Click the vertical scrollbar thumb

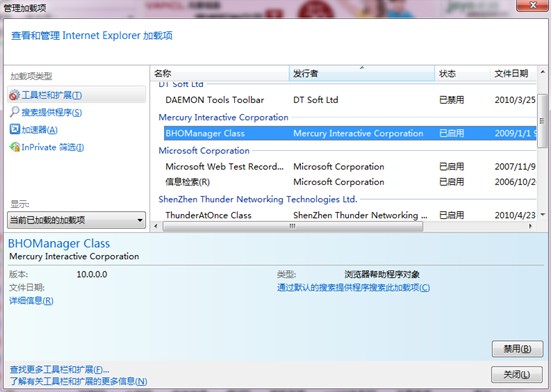[x=542, y=121]
